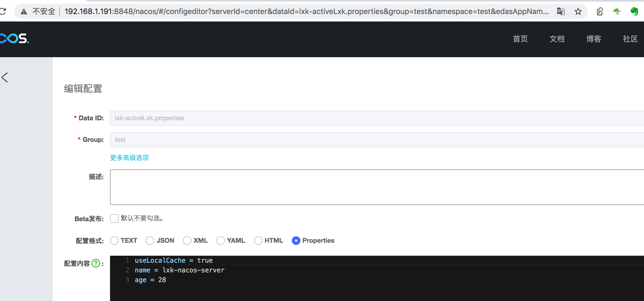
Task: Click the browser refresh/reload icon
Action: point(2,11)
